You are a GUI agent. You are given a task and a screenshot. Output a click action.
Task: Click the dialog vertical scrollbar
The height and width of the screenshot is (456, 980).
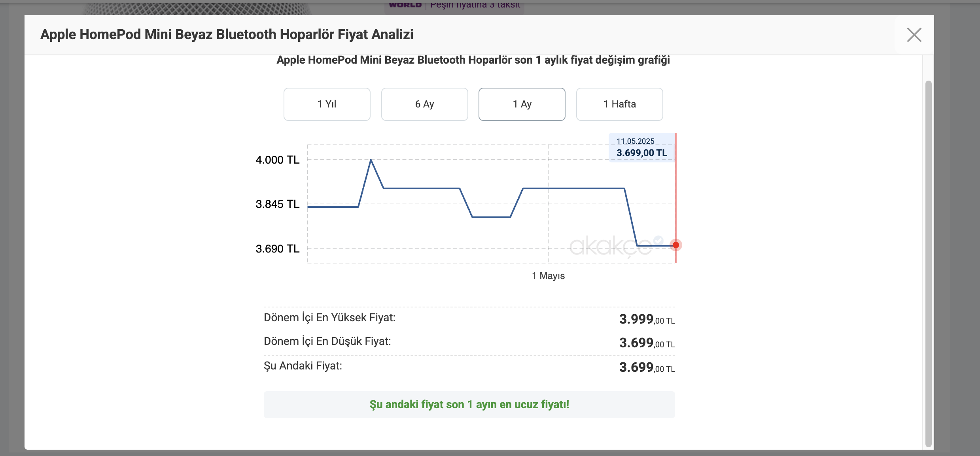coord(928,264)
